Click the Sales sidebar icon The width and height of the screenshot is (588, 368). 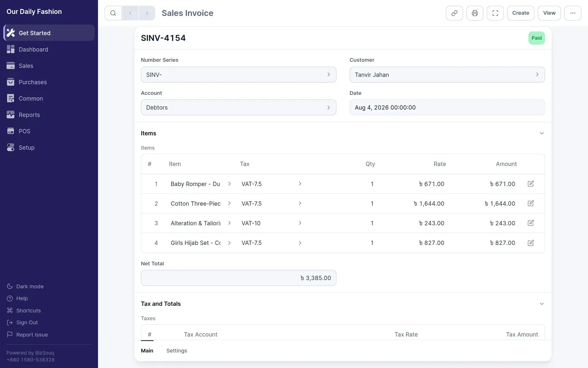coord(11,65)
